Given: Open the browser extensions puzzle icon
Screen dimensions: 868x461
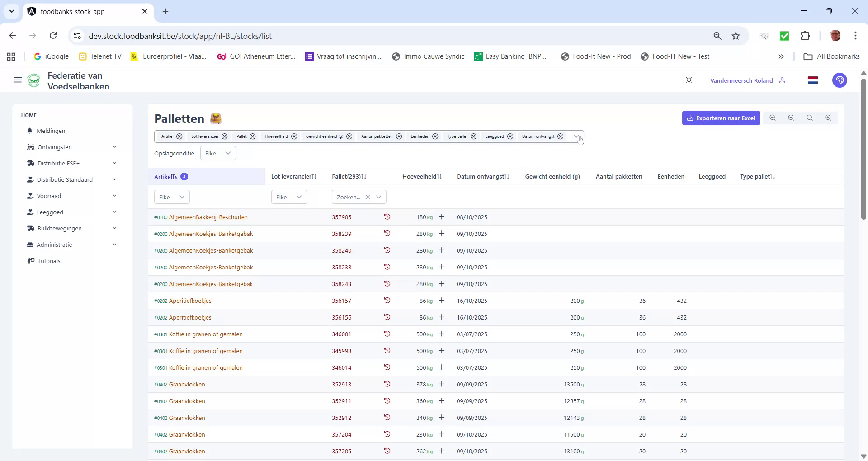Looking at the screenshot, I should coord(806,36).
